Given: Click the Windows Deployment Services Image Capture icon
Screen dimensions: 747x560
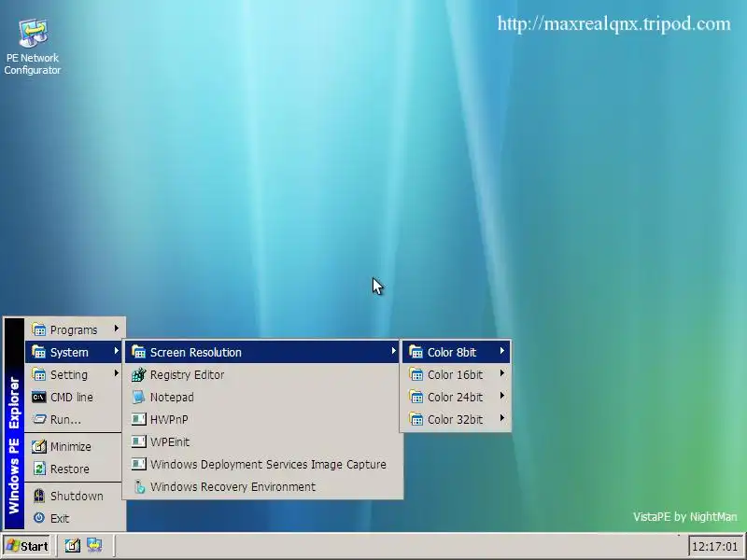Looking at the screenshot, I should 138,464.
